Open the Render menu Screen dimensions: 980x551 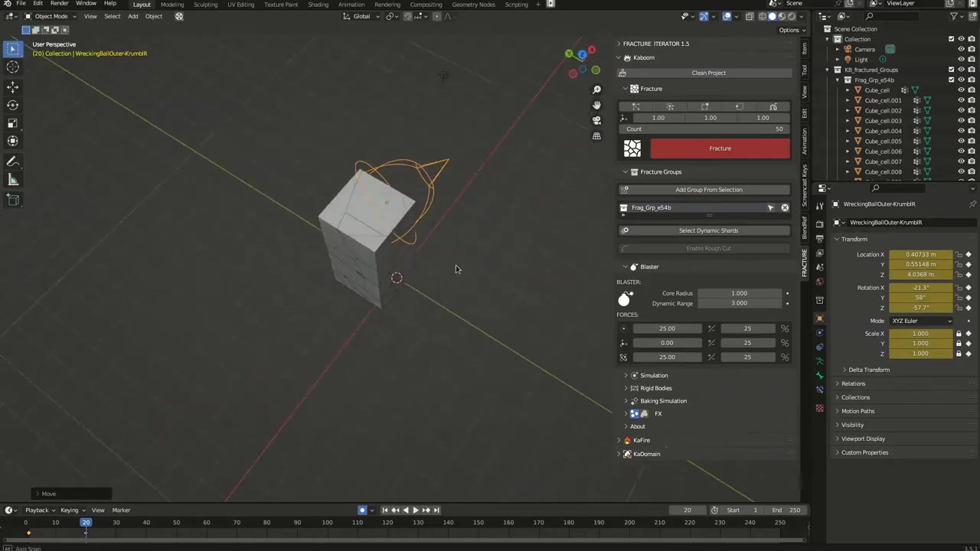pyautogui.click(x=59, y=4)
